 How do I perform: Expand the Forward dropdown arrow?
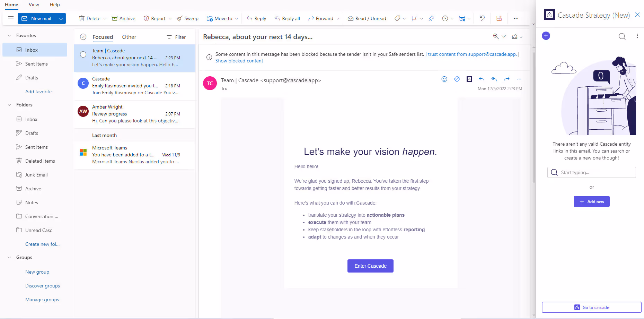(x=338, y=19)
